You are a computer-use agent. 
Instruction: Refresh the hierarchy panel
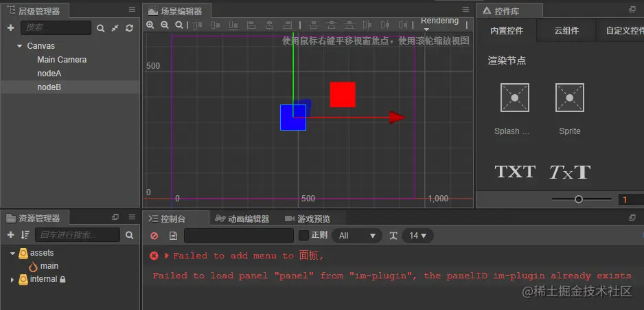tap(129, 28)
